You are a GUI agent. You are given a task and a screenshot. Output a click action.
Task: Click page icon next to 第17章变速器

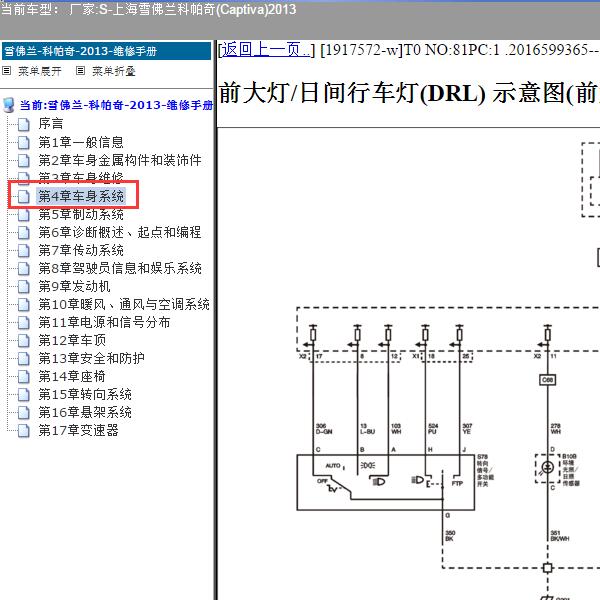(x=24, y=431)
